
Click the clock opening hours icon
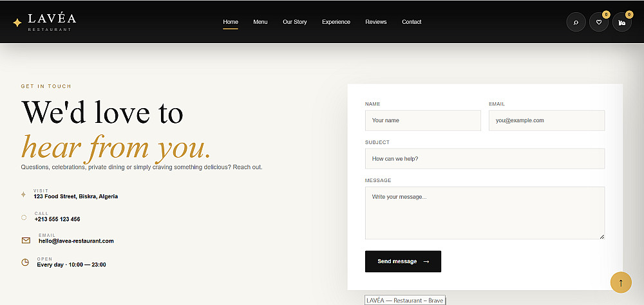click(25, 263)
